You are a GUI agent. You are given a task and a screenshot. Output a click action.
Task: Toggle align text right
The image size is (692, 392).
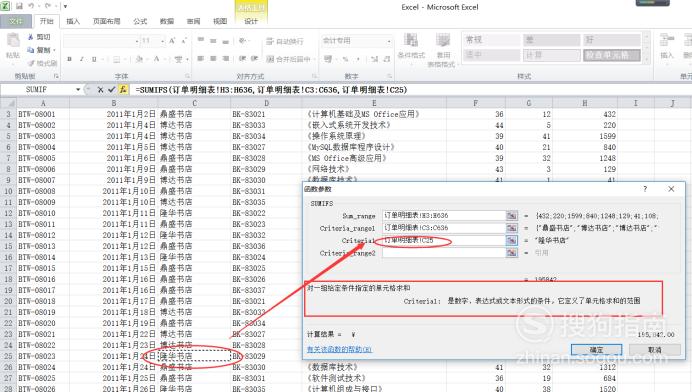coord(226,58)
